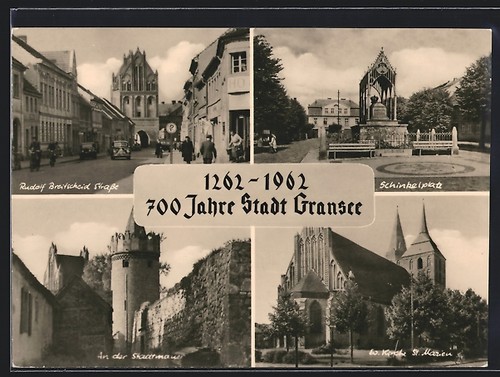Click the Schinkelplatz monument photo
The width and height of the screenshot is (500, 377).
click(372, 110)
